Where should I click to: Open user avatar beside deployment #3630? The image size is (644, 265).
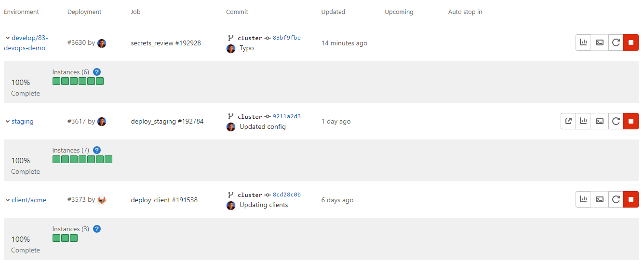tap(102, 43)
